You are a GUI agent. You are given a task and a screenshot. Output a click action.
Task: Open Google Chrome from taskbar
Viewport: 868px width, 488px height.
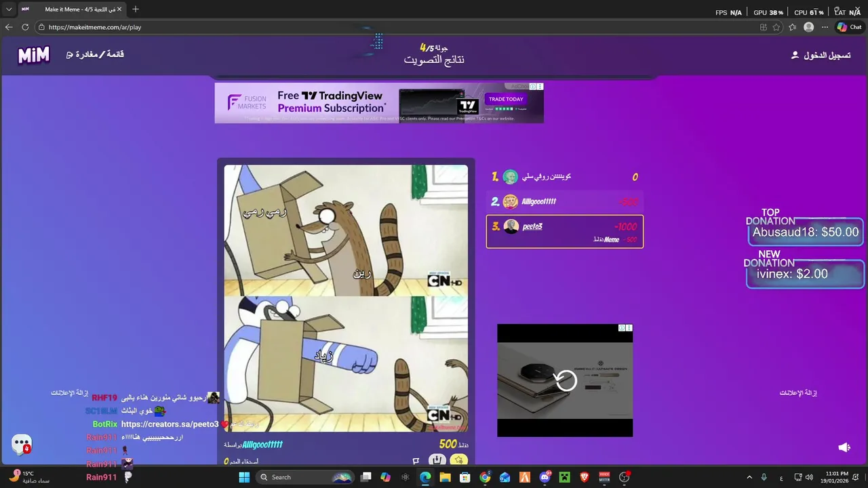(485, 477)
